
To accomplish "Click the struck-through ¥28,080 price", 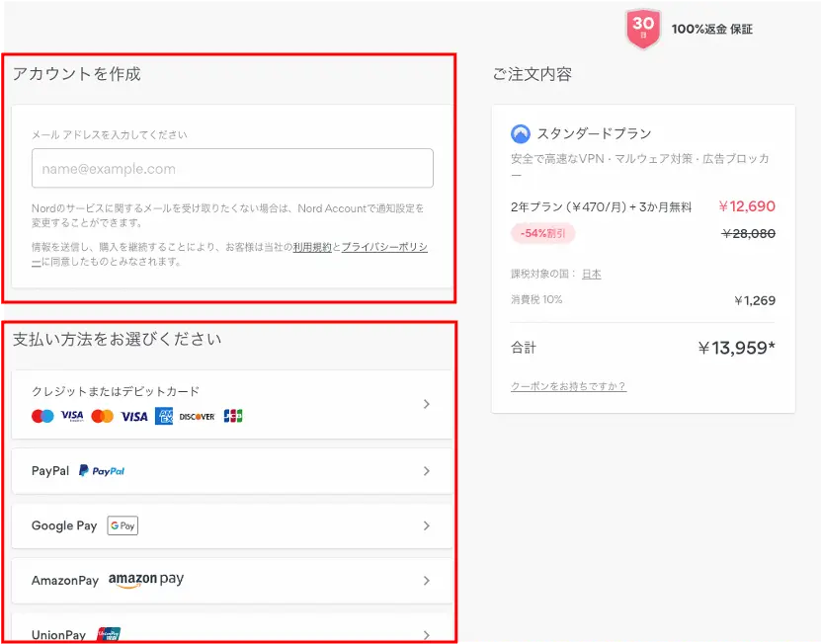I will click(749, 233).
